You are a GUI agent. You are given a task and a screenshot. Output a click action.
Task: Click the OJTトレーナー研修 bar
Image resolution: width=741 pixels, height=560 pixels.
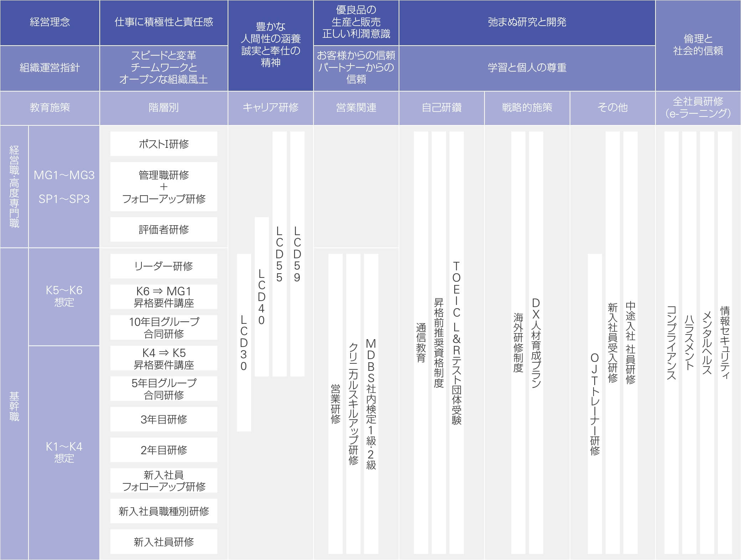(595, 404)
